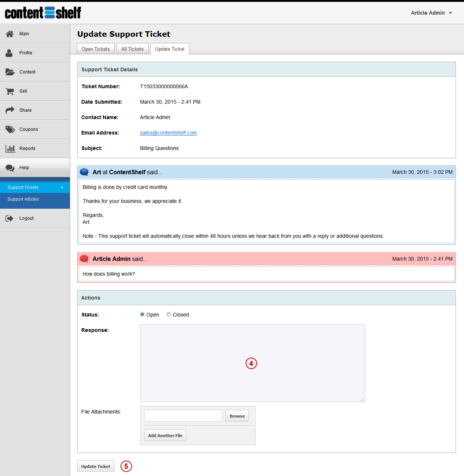Click the date March 30, 2015 - 3:02 PM

click(422, 172)
